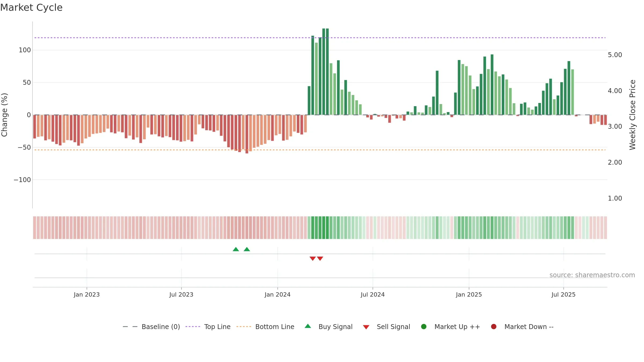
Task: Toggle the Top Line legend entry
Action: pyautogui.click(x=208, y=327)
